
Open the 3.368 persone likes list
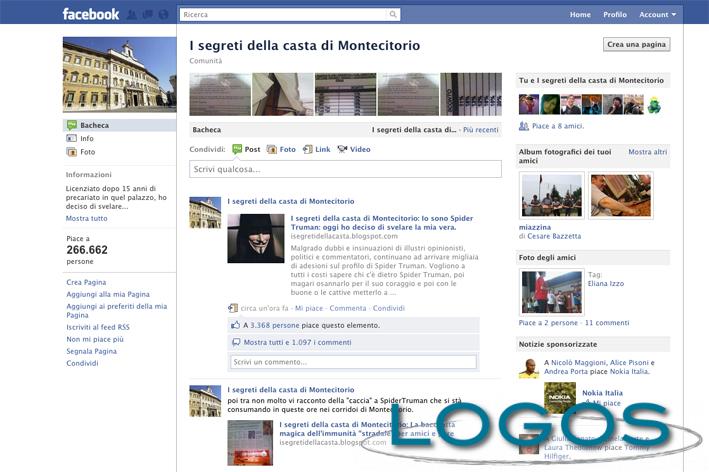(274, 325)
